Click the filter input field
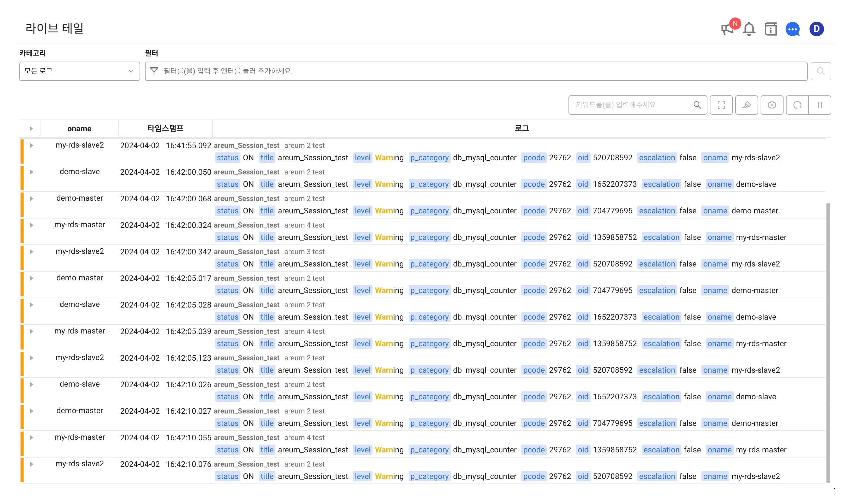The height and width of the screenshot is (504, 850). 476,71
